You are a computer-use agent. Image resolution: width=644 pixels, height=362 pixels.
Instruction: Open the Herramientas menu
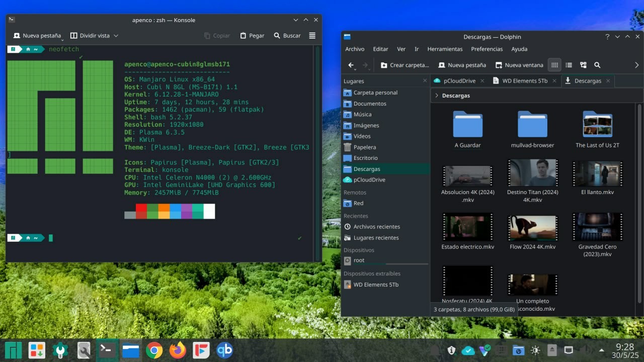[x=445, y=49]
